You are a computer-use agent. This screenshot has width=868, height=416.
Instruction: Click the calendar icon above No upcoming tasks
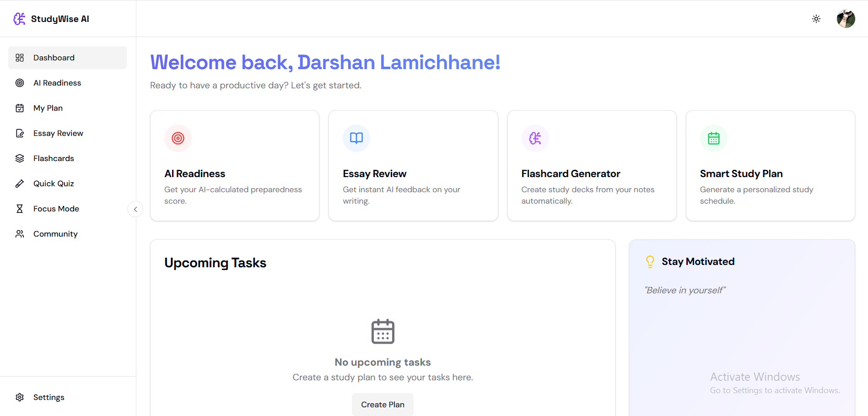click(383, 331)
